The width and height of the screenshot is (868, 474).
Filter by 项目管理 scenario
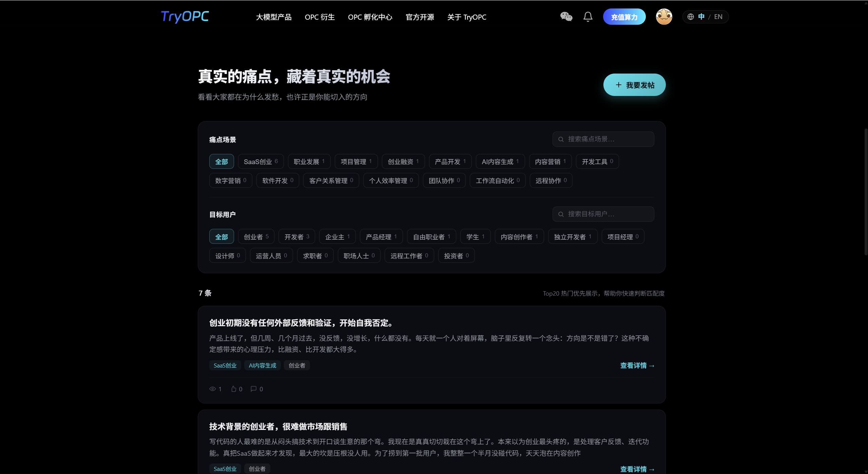click(356, 161)
